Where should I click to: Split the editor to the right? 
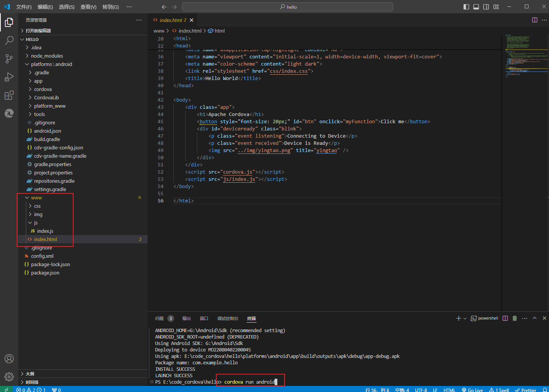click(x=535, y=20)
